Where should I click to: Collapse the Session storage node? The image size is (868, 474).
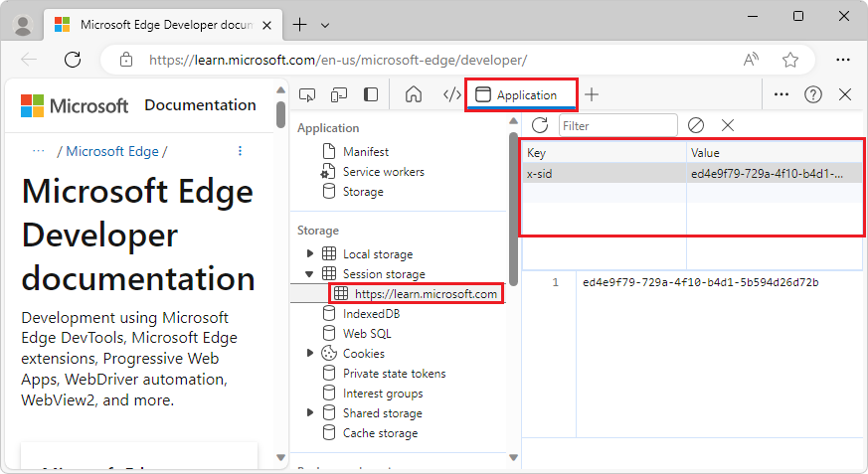tap(310, 274)
